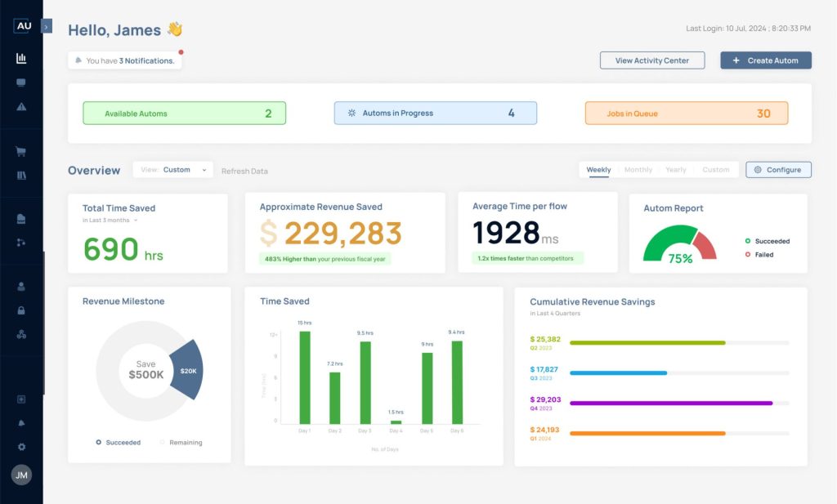The height and width of the screenshot is (504, 837).
Task: Open the bar chart dashboard sidebar icon
Action: 21,58
